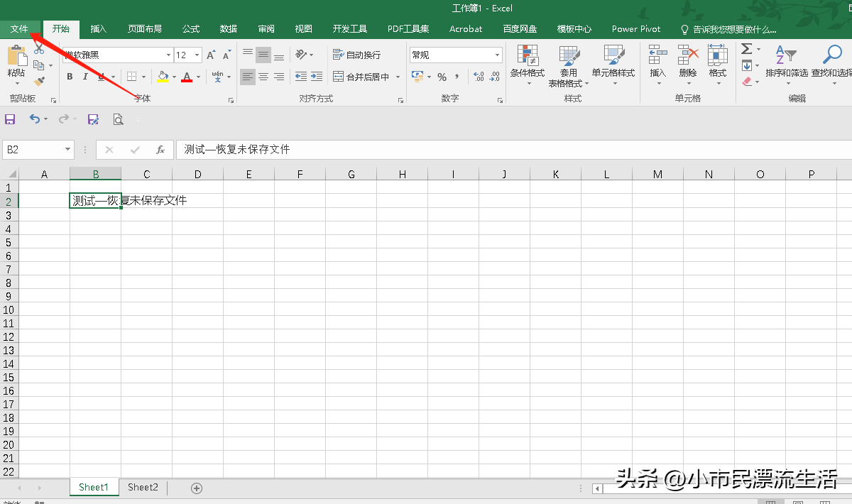Click the percent style icon
Screen dimensions: 852x504
[x=442, y=77]
